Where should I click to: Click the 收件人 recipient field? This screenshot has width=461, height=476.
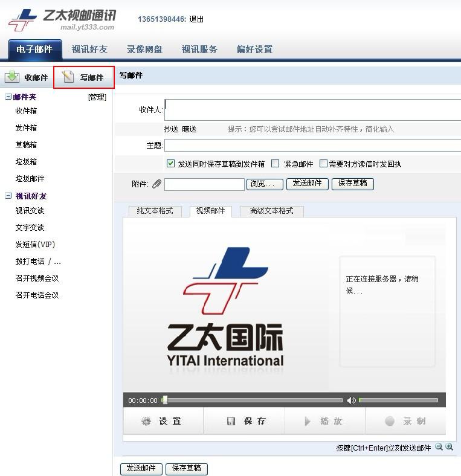click(x=313, y=110)
